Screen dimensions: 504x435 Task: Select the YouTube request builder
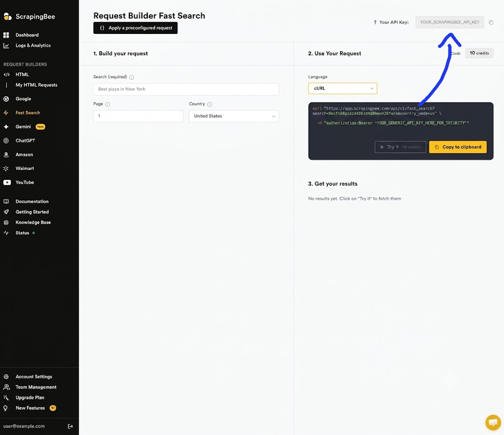point(25,182)
